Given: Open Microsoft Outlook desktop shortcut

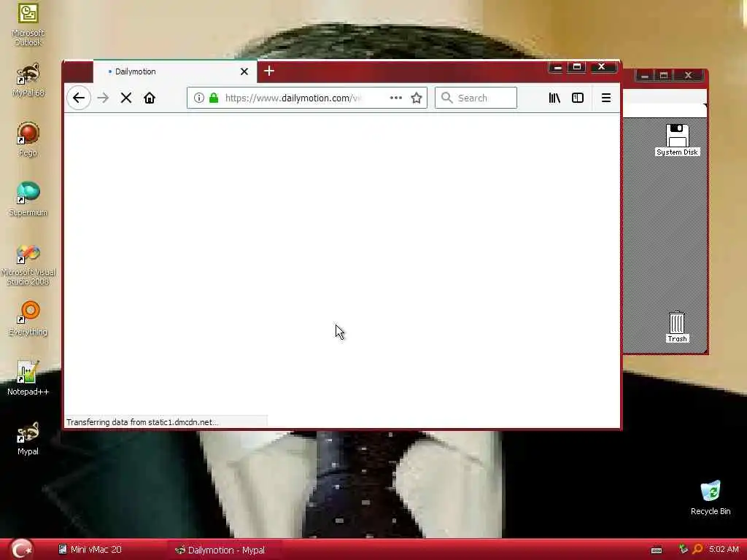Looking at the screenshot, I should (28, 25).
